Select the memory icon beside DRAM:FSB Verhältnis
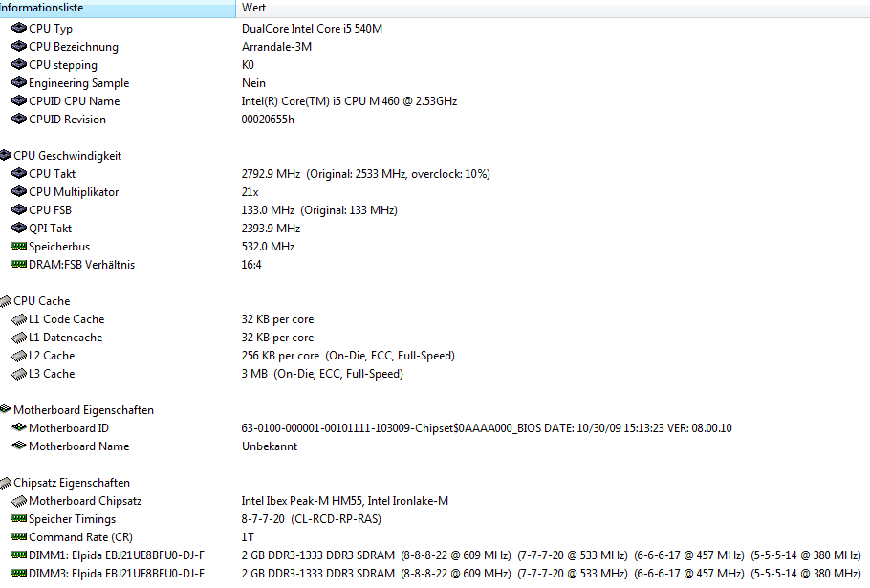 pyautogui.click(x=19, y=264)
